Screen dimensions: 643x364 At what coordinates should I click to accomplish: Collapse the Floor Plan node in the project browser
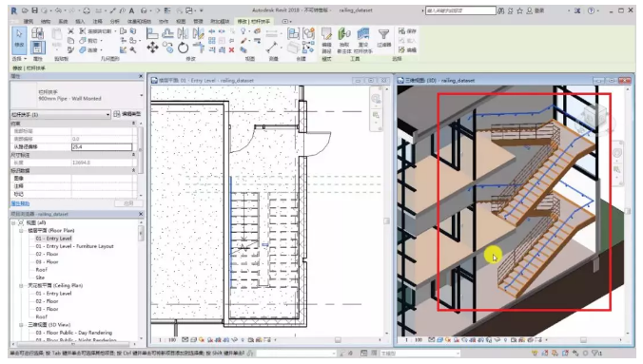(21, 231)
